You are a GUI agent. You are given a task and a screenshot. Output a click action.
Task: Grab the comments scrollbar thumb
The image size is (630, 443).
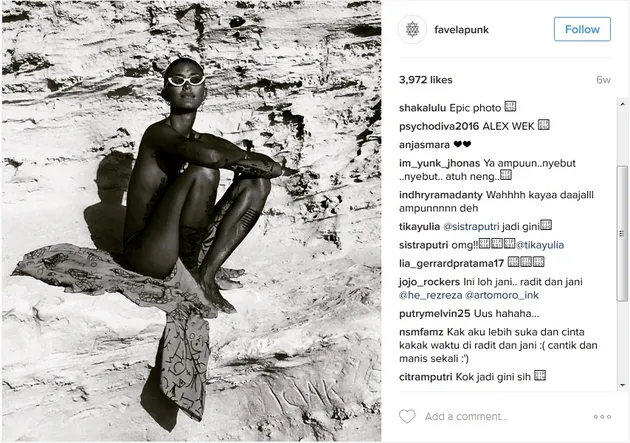(x=622, y=234)
